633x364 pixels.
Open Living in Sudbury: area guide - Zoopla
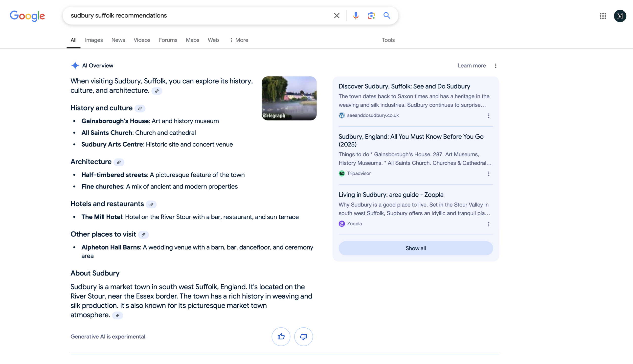pyautogui.click(x=391, y=195)
